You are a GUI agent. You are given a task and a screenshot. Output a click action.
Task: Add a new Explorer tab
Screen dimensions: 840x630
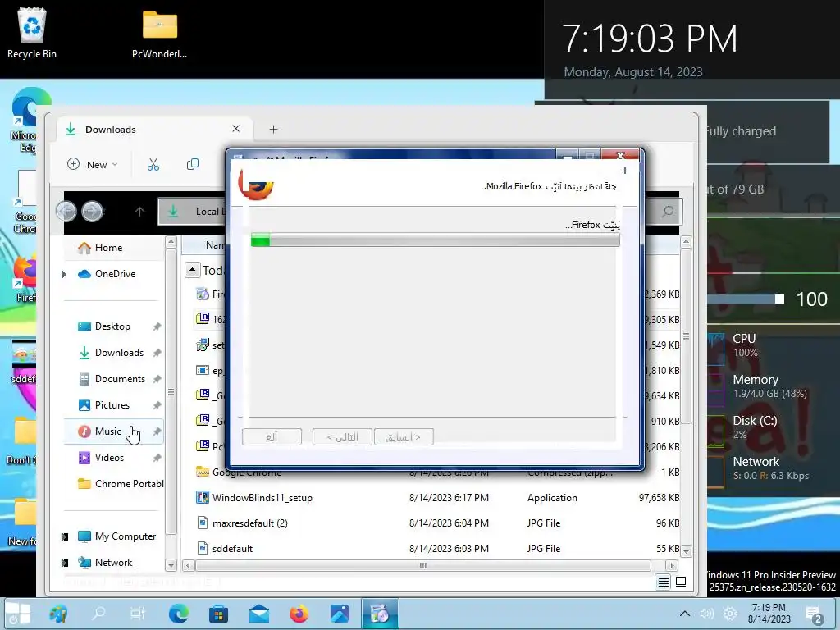point(273,129)
